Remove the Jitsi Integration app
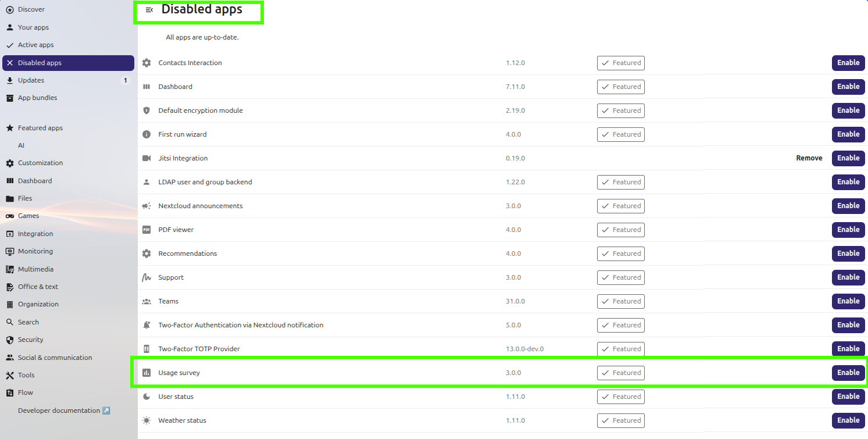This screenshot has width=868, height=439. point(809,158)
